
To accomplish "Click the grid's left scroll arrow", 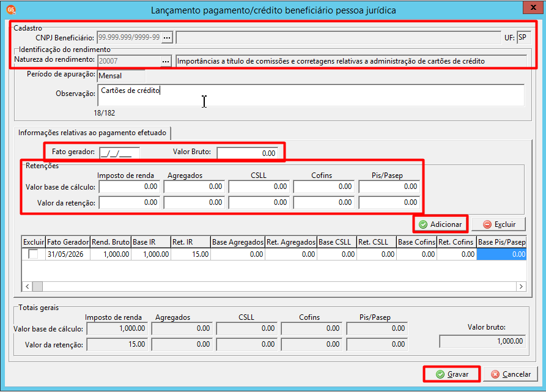I will coord(27,287).
